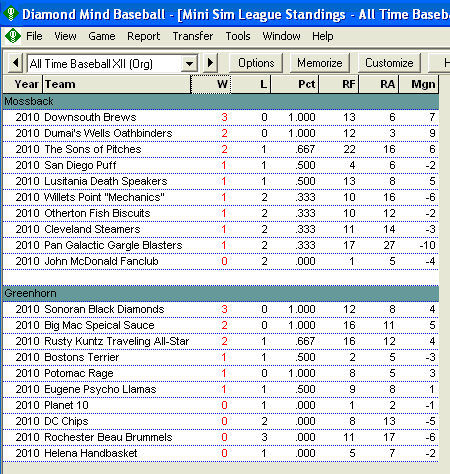This screenshot has width=450, height=474.
Task: Sort by the L column header
Action: 251,84
